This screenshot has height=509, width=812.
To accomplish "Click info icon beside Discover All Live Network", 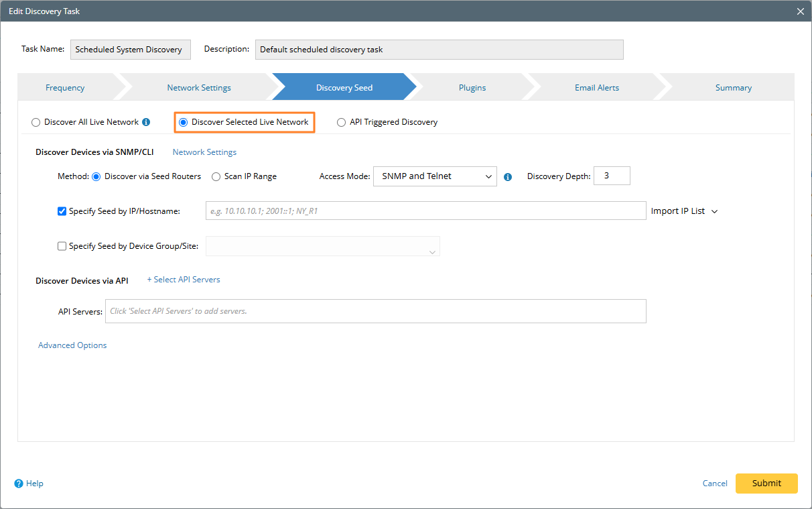I will [146, 122].
